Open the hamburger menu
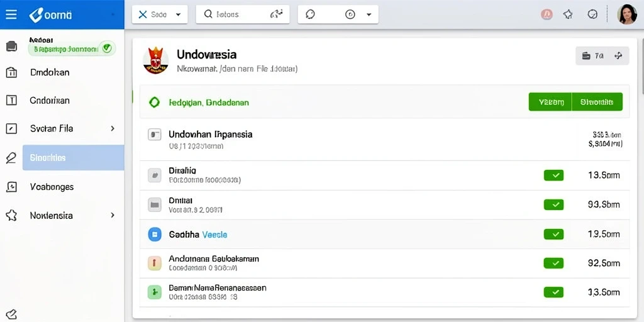This screenshot has height=322, width=644. click(11, 15)
